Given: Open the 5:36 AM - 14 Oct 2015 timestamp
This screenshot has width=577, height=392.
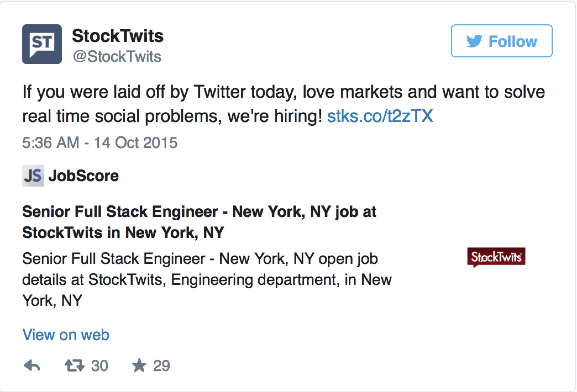Looking at the screenshot, I should tap(100, 143).
